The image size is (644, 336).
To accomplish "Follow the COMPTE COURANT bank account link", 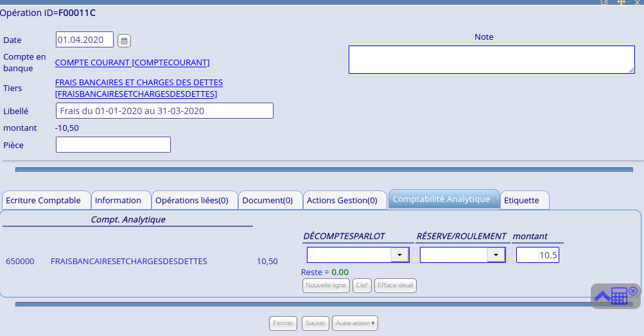I will coord(132,62).
